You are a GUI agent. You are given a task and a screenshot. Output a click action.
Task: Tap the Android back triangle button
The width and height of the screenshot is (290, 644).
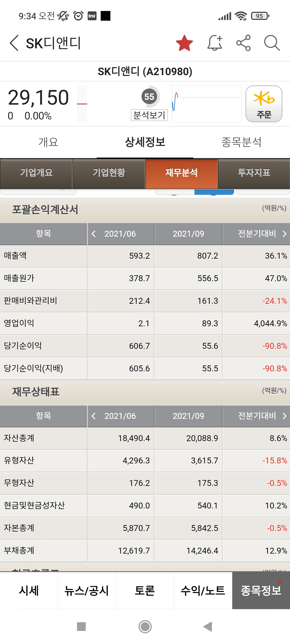coord(208,627)
